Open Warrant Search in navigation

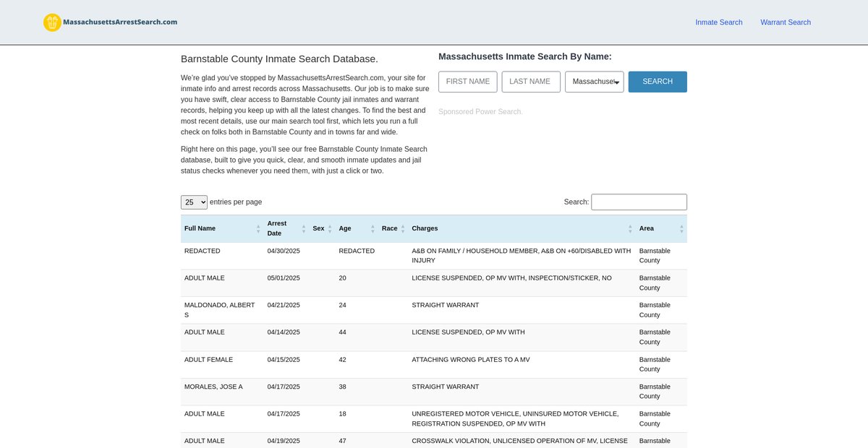click(785, 22)
